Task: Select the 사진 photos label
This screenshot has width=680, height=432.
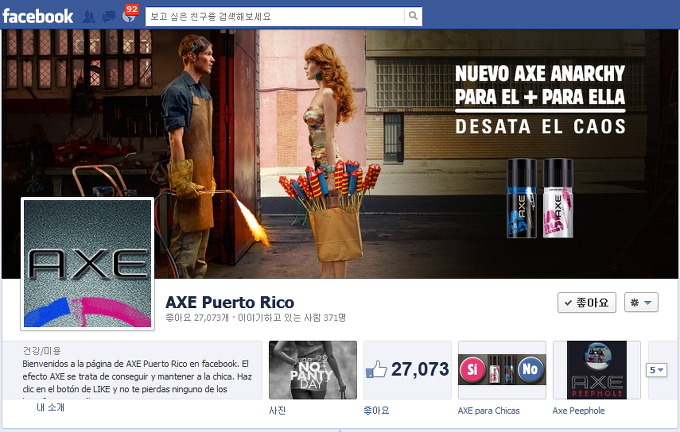Action: click(x=278, y=411)
